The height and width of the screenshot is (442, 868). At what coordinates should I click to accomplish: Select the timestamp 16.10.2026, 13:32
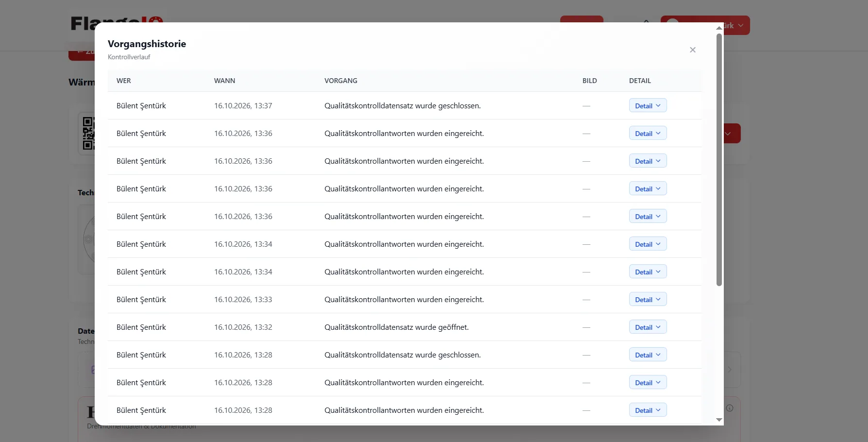pos(243,327)
